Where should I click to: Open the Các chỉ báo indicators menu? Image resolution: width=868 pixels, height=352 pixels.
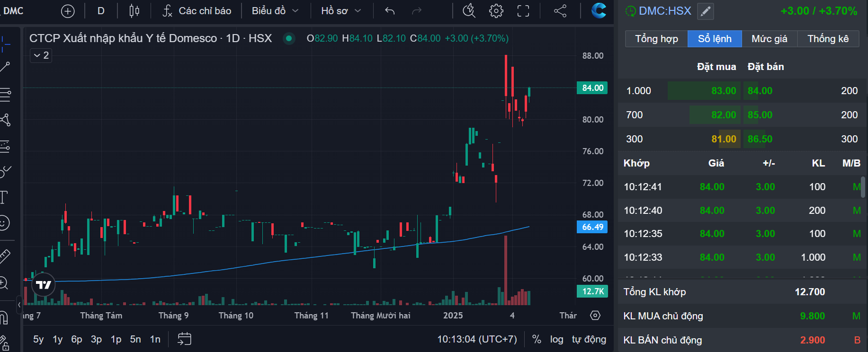pyautogui.click(x=197, y=11)
